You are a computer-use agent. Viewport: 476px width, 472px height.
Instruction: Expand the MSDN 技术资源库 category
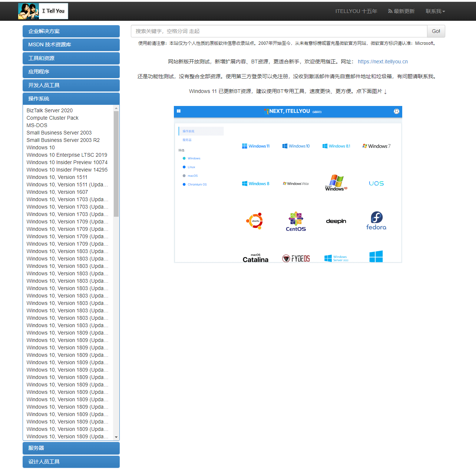(71, 44)
